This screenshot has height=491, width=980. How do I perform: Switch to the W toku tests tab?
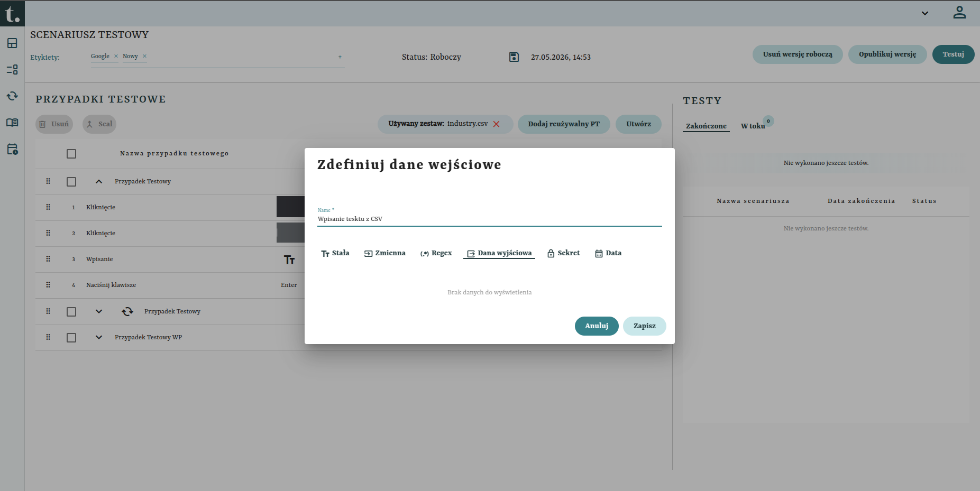[x=753, y=126]
